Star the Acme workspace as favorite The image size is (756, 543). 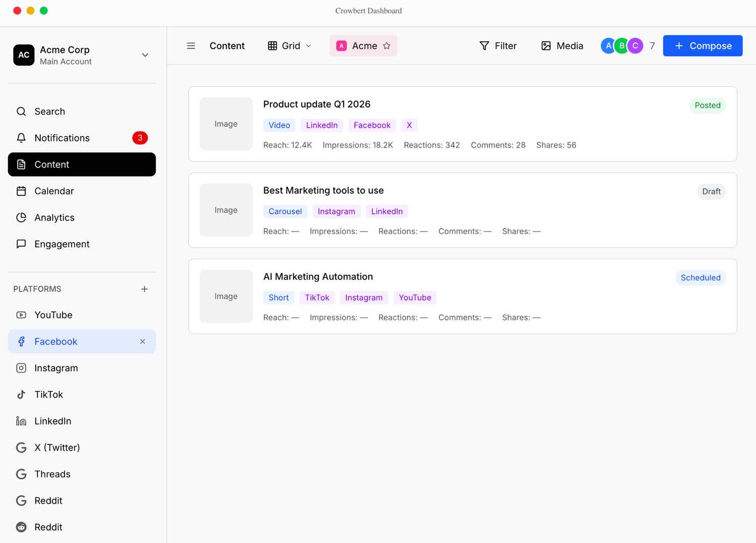point(387,46)
